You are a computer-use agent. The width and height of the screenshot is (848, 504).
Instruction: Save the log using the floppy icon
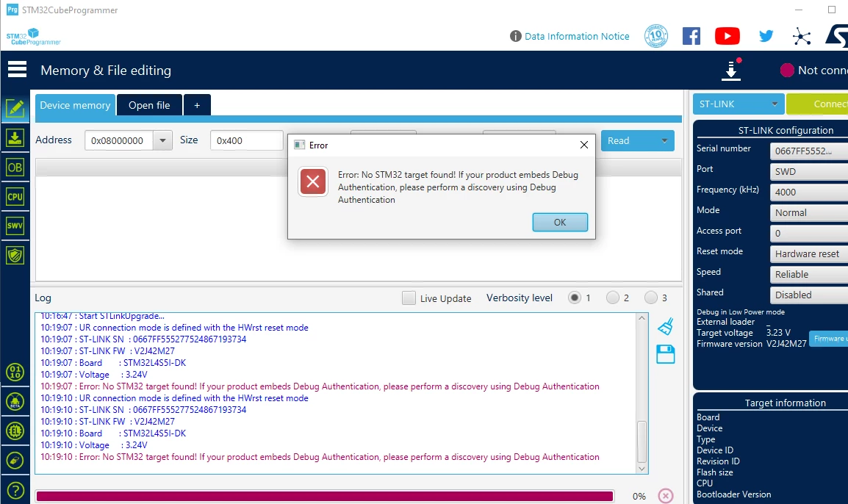tap(666, 354)
